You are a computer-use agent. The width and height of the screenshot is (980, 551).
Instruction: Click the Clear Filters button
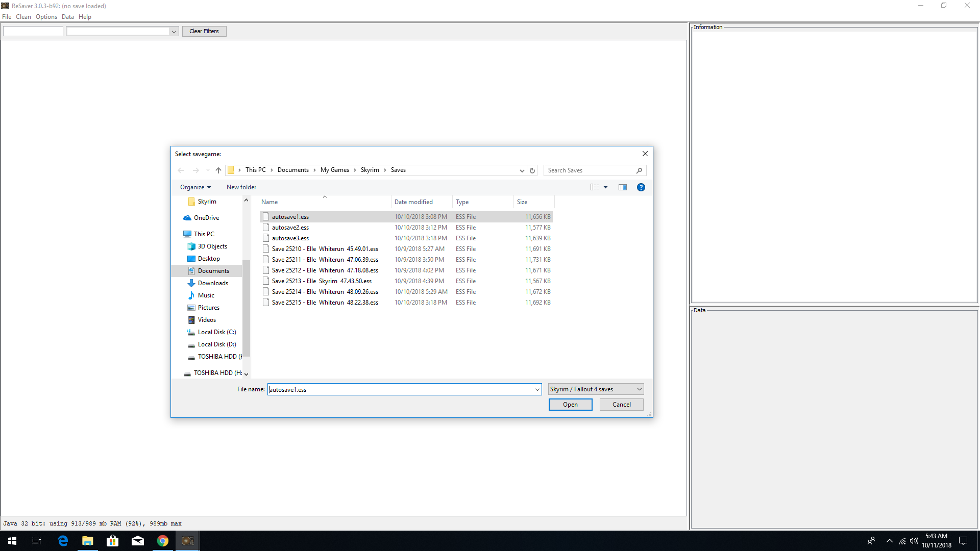point(204,31)
